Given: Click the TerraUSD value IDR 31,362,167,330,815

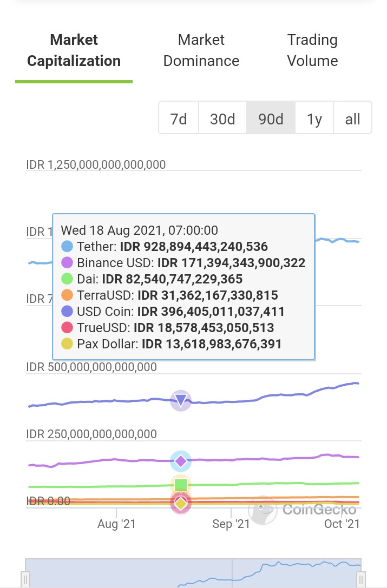Looking at the screenshot, I should 208,295.
